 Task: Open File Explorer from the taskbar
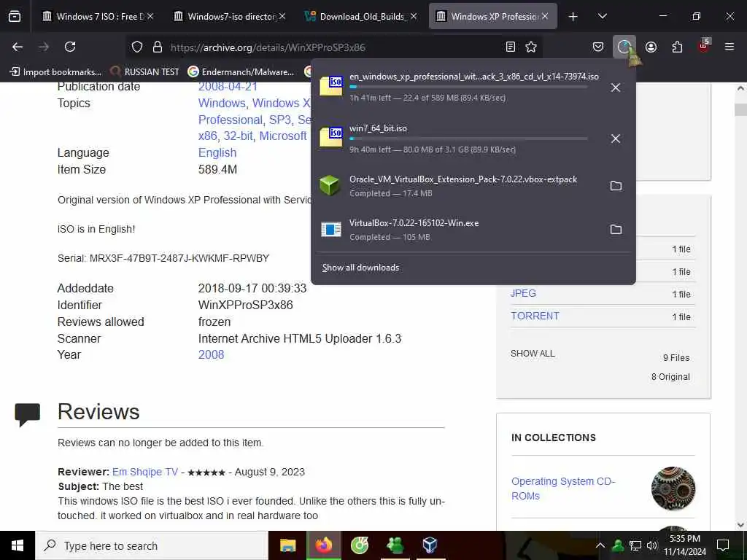click(287, 545)
